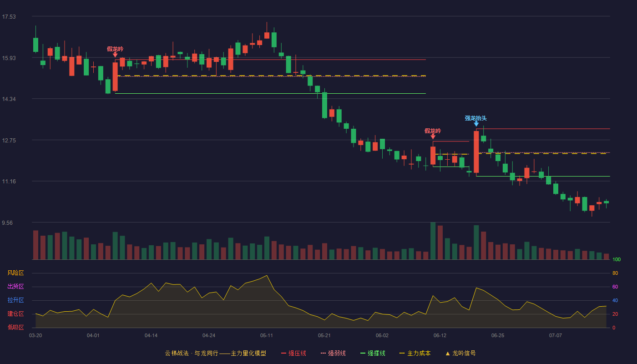
Task: Click the tallest green volume bar near 06-12
Action: click(x=433, y=241)
